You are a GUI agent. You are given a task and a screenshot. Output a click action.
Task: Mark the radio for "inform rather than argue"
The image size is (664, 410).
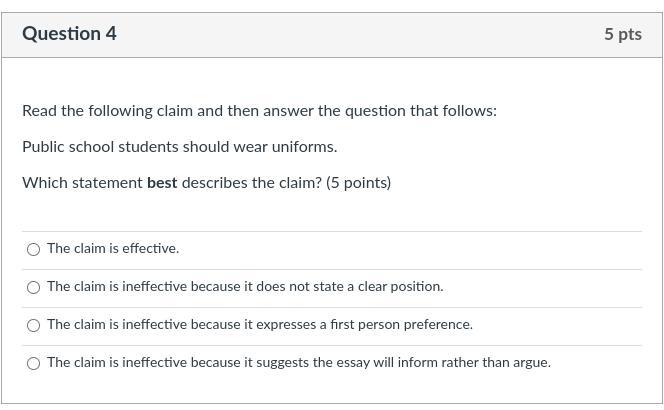tap(34, 363)
